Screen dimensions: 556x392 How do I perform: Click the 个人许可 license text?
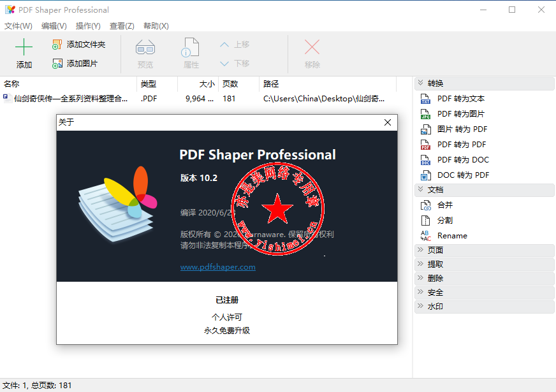(227, 317)
